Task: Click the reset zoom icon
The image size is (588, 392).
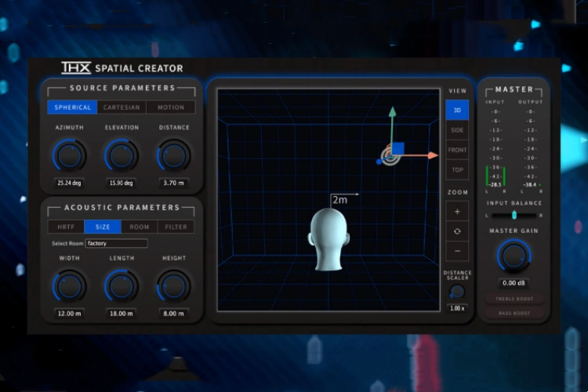Action: point(457,231)
